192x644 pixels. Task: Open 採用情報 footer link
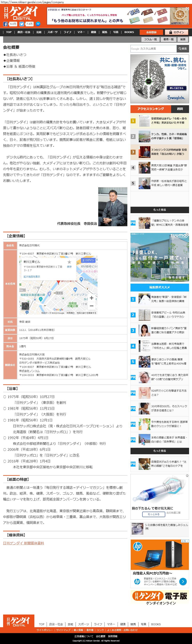[x=113, y=636]
